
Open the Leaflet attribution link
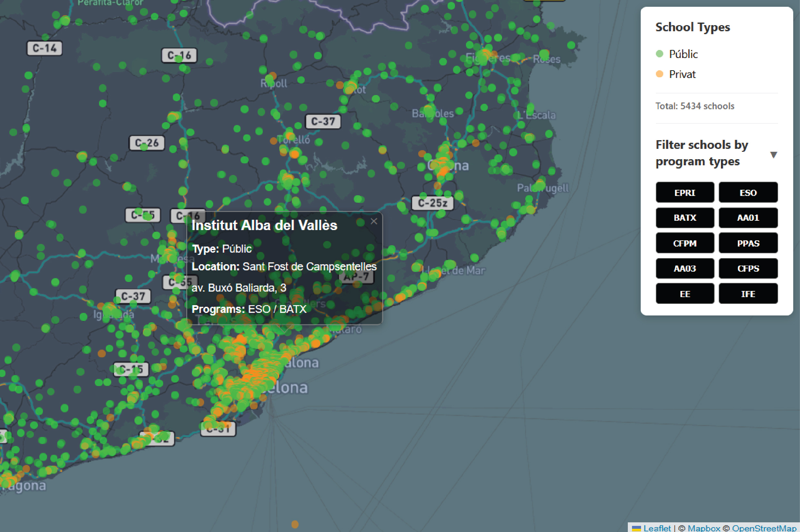click(657, 528)
